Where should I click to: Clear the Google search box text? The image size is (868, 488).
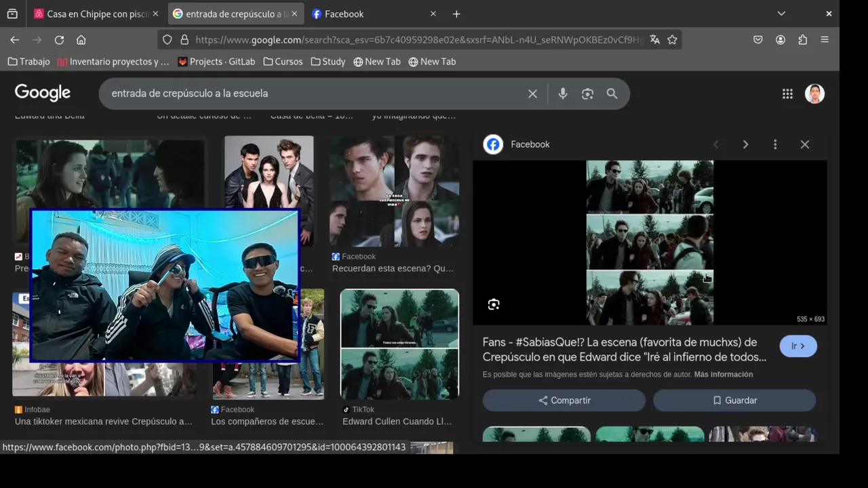point(532,94)
